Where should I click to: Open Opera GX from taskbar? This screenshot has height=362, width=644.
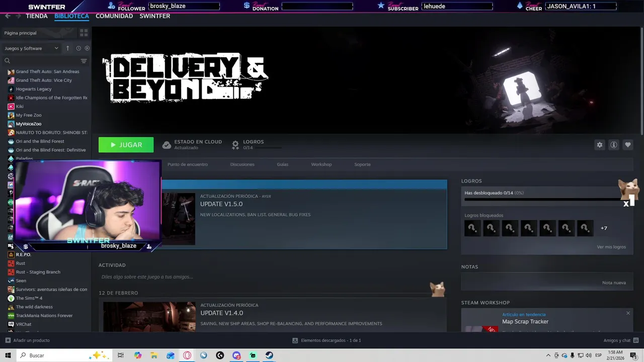pos(187,355)
